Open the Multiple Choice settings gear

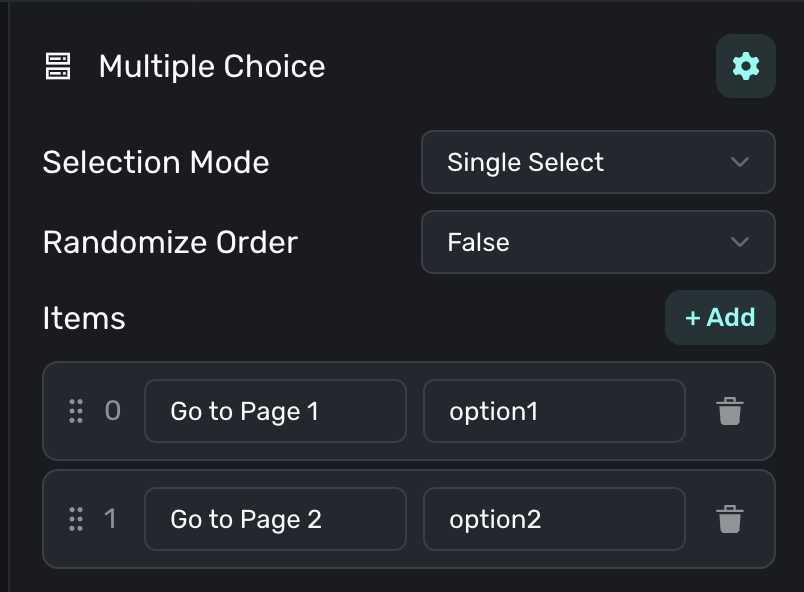pyautogui.click(x=745, y=67)
